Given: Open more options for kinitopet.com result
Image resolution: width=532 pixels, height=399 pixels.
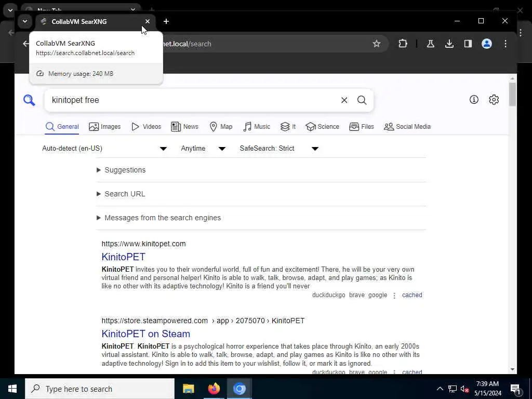Looking at the screenshot, I should click(x=394, y=296).
